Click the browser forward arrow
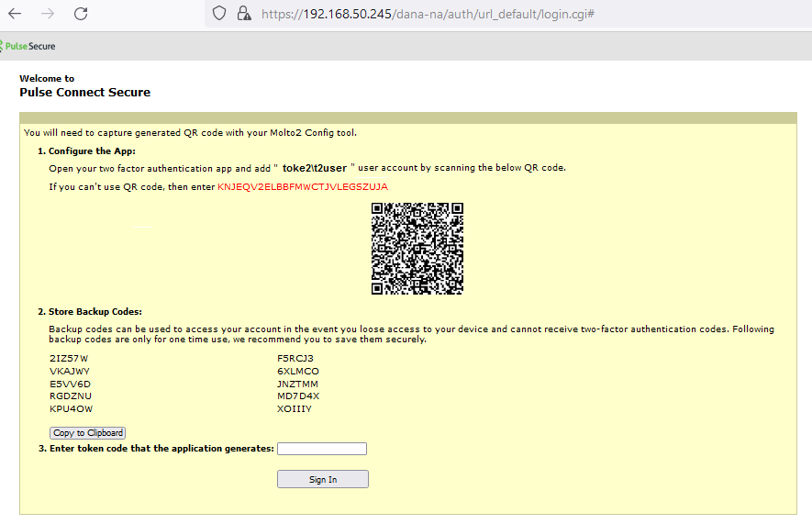The width and height of the screenshot is (812, 524). 48,14
